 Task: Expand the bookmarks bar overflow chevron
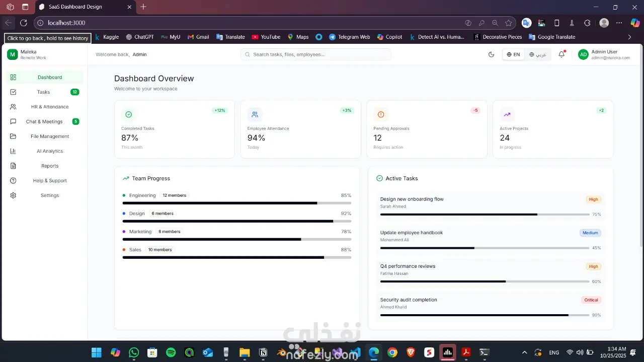629,37
